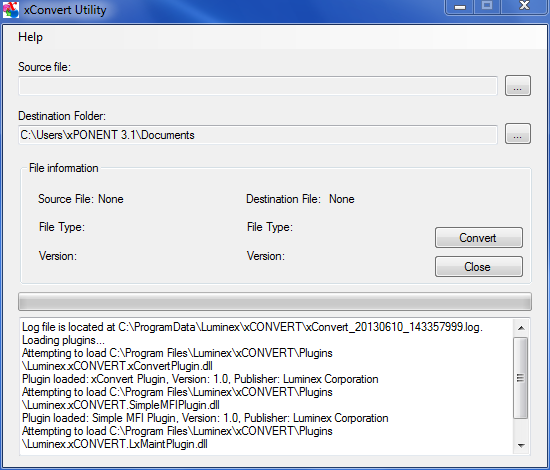Click the conversion progress bar
The height and width of the screenshot is (470, 550).
pyautogui.click(x=275, y=302)
